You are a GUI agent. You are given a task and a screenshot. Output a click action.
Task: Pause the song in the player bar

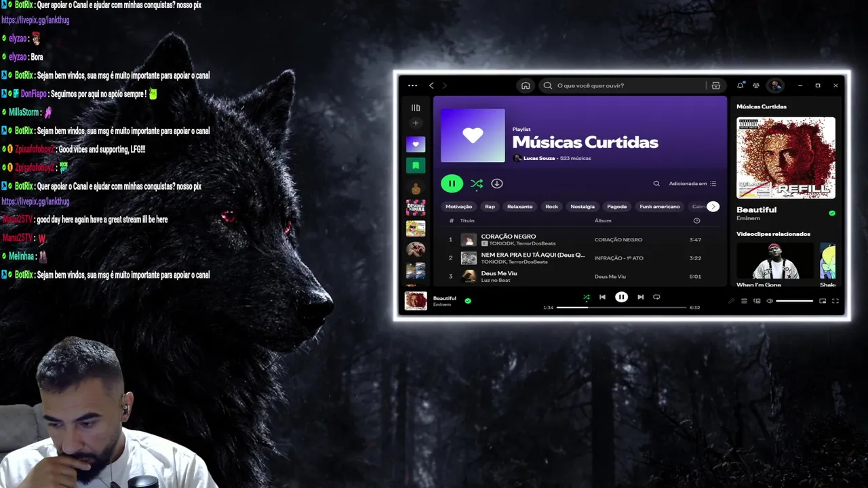tap(621, 297)
